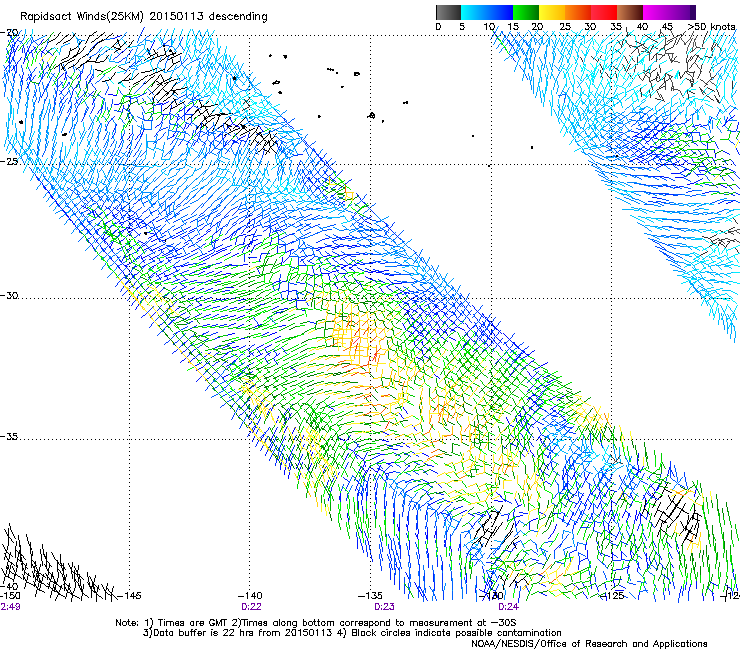Click the '-145' longitude label
This screenshot has width=740, height=650.
point(128,596)
